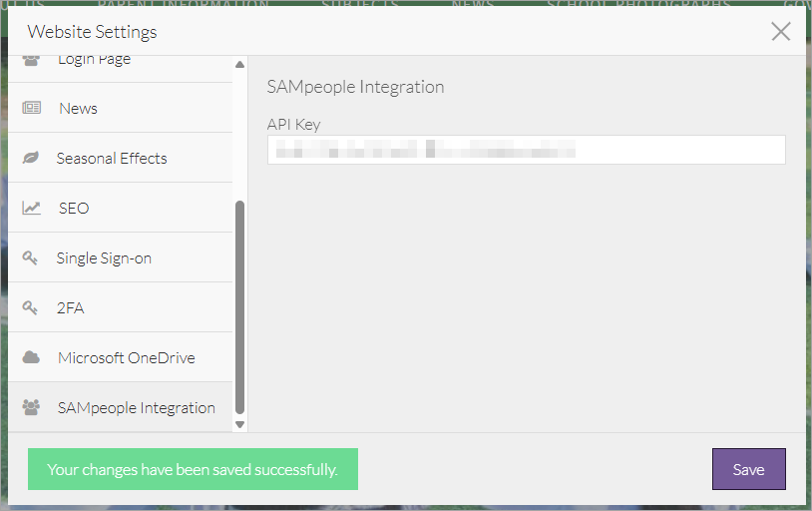Click the newspaper icon beside News
The width and height of the screenshot is (812, 511).
(x=32, y=108)
